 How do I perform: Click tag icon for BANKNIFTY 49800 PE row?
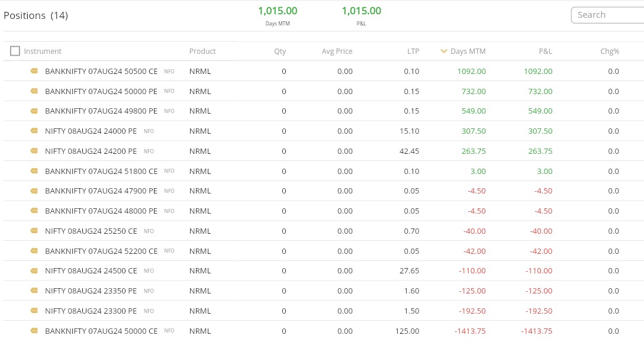click(x=34, y=111)
